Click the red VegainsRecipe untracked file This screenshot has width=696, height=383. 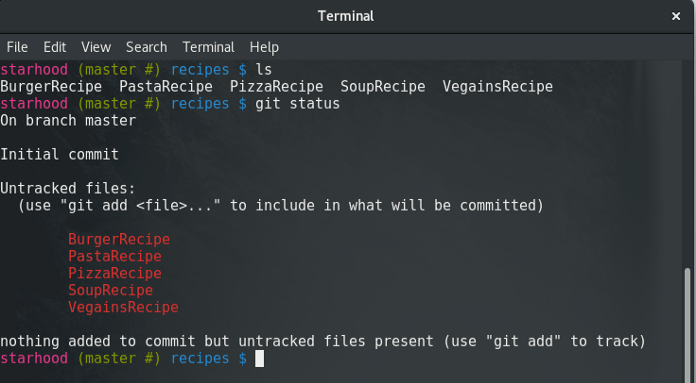click(x=123, y=307)
